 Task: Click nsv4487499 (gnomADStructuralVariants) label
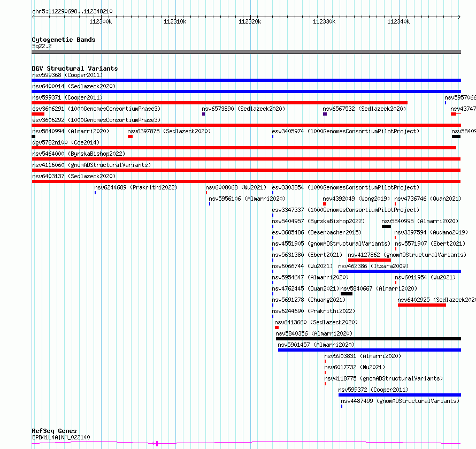point(400,401)
